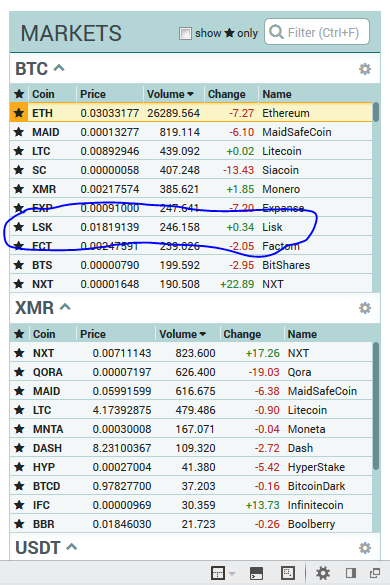Screen dimensions: 390x585
Task: Open the layout dropdown arrow in bottom toolbar
Action: tap(232, 573)
